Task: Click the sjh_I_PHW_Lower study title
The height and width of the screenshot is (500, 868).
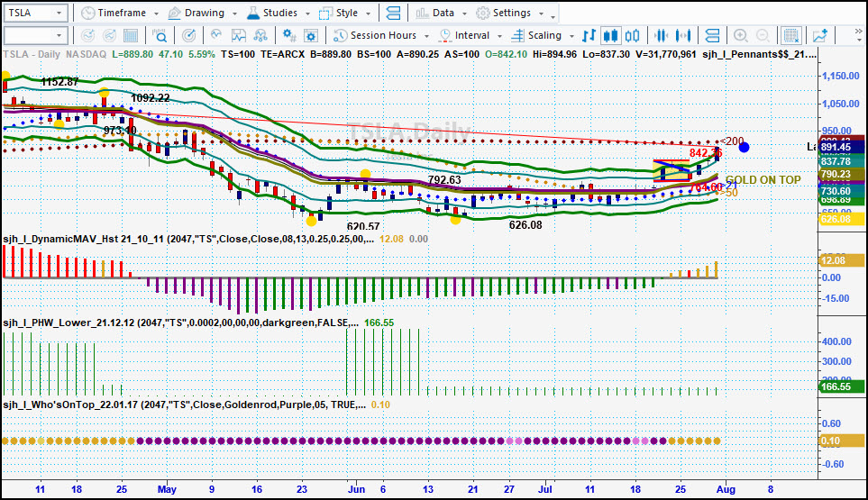Action: [180, 323]
